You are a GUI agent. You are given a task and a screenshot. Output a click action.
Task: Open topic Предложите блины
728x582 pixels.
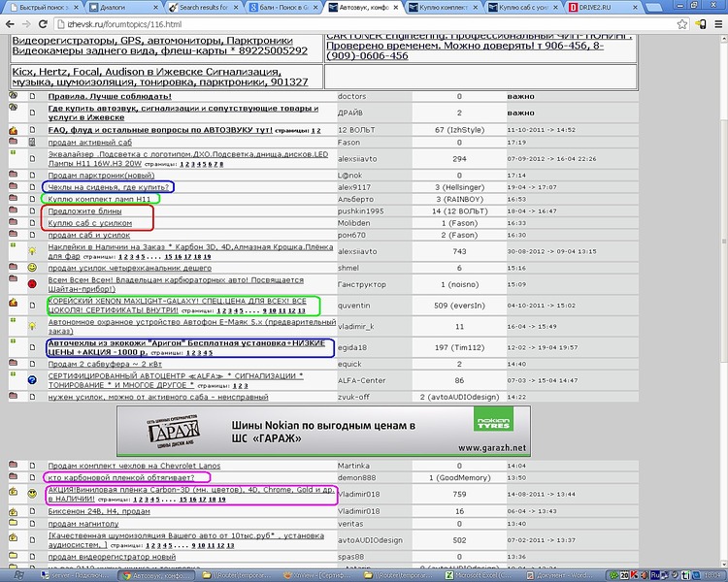tap(85, 210)
